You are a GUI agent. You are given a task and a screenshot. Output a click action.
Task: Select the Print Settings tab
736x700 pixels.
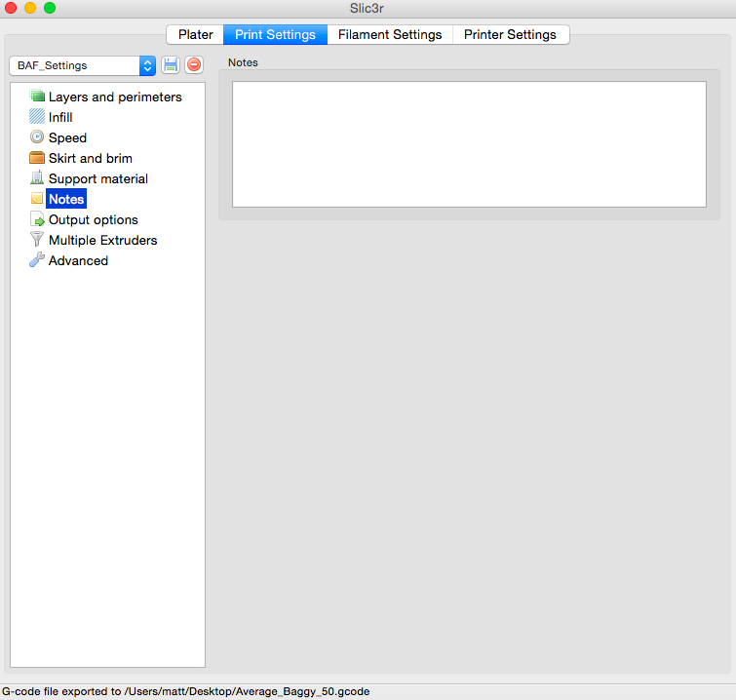click(275, 34)
